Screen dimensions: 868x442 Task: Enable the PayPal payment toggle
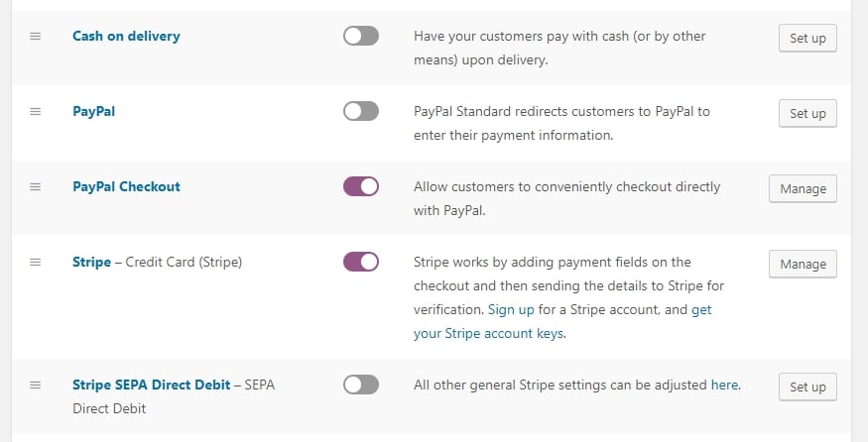click(x=361, y=112)
